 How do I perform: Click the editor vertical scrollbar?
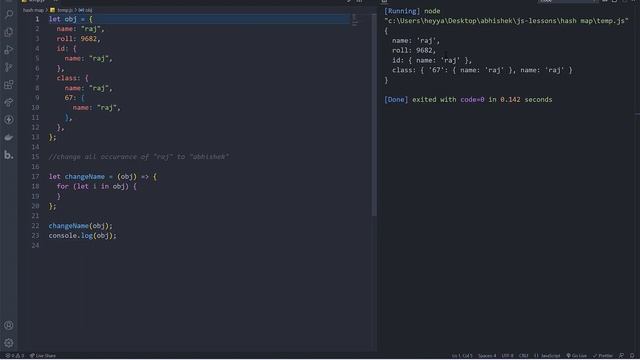(x=374, y=114)
